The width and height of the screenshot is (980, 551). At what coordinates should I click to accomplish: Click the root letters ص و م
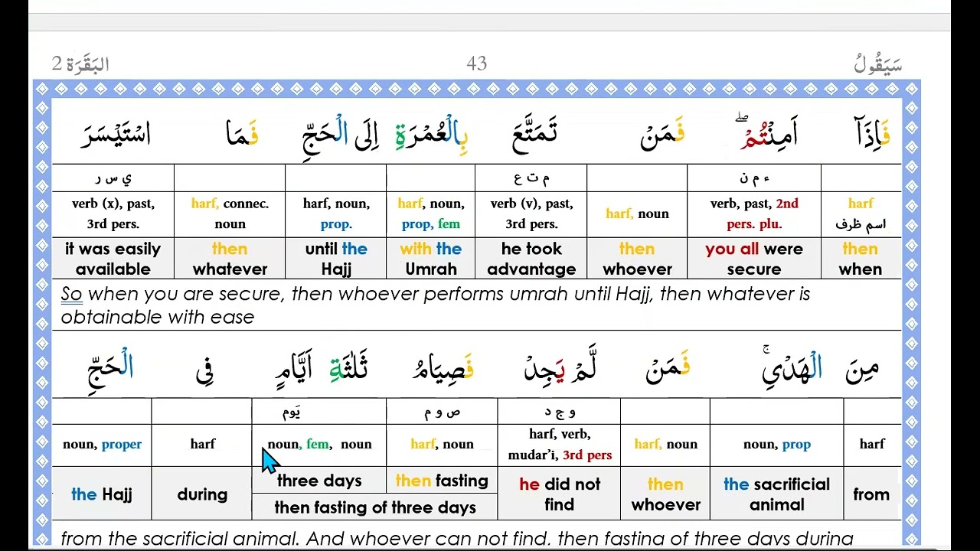[x=443, y=412]
